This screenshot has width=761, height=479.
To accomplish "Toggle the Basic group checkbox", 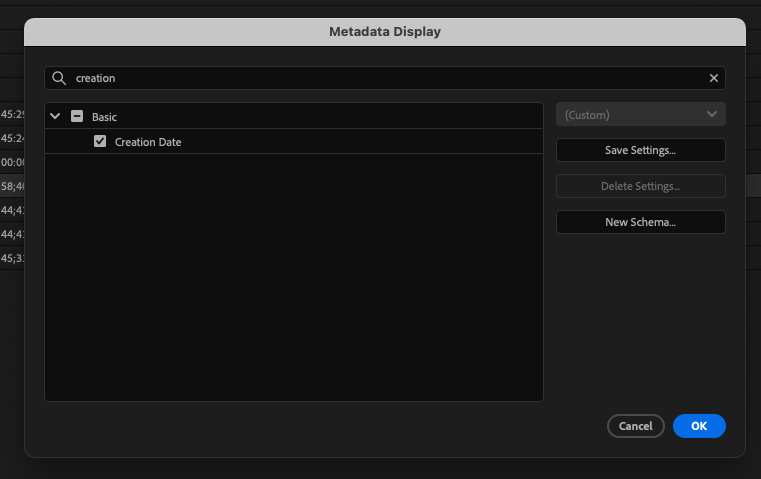I will (77, 116).
